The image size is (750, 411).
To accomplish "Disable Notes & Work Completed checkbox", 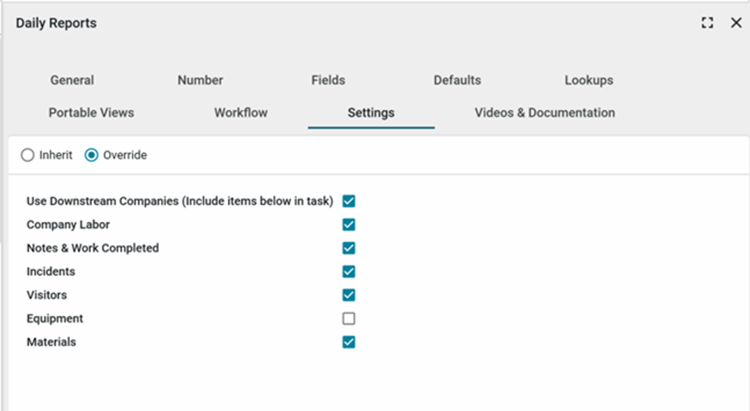I will pos(349,248).
